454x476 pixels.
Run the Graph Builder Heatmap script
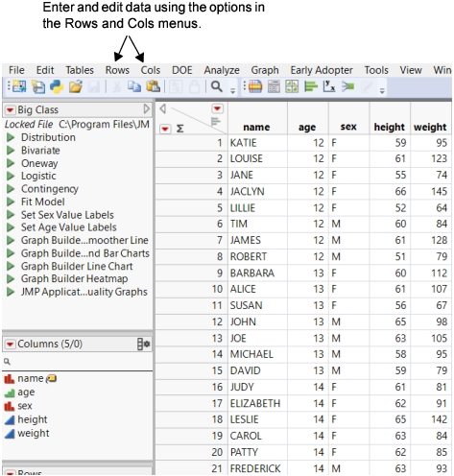pos(11,279)
